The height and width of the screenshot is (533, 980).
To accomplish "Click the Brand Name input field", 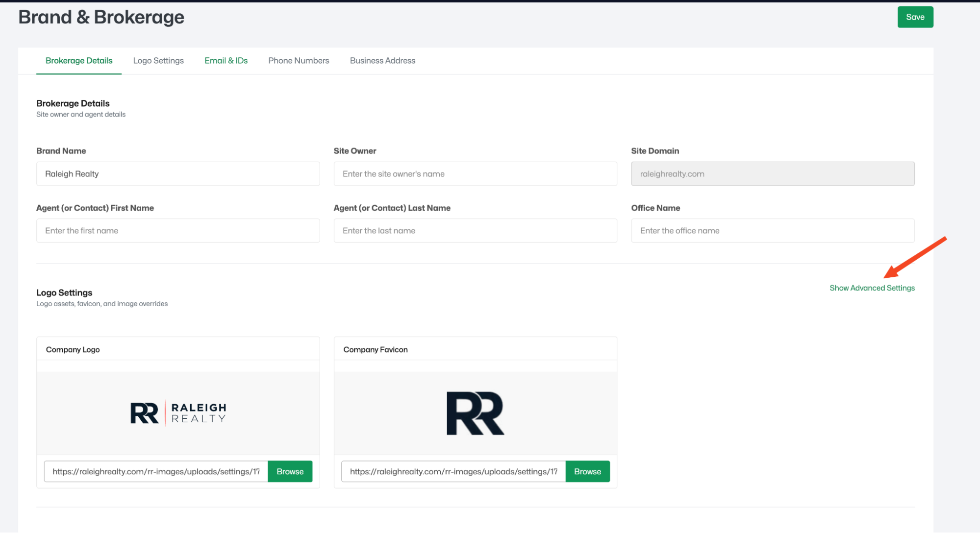I will [x=178, y=174].
